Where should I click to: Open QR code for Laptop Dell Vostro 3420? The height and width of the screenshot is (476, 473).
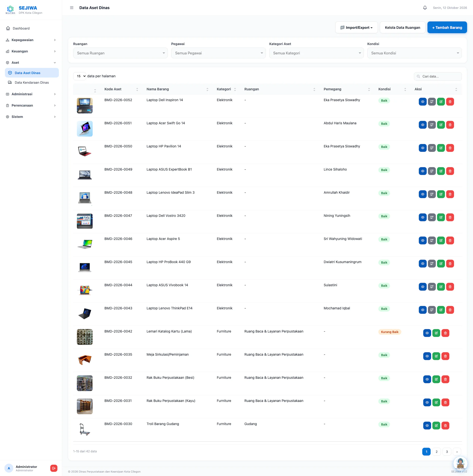tap(432, 217)
